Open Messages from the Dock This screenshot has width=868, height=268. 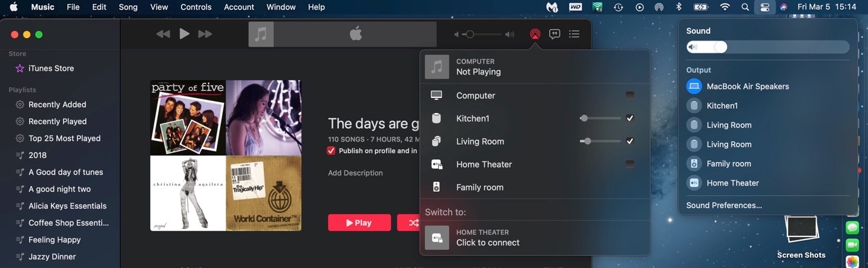852,228
